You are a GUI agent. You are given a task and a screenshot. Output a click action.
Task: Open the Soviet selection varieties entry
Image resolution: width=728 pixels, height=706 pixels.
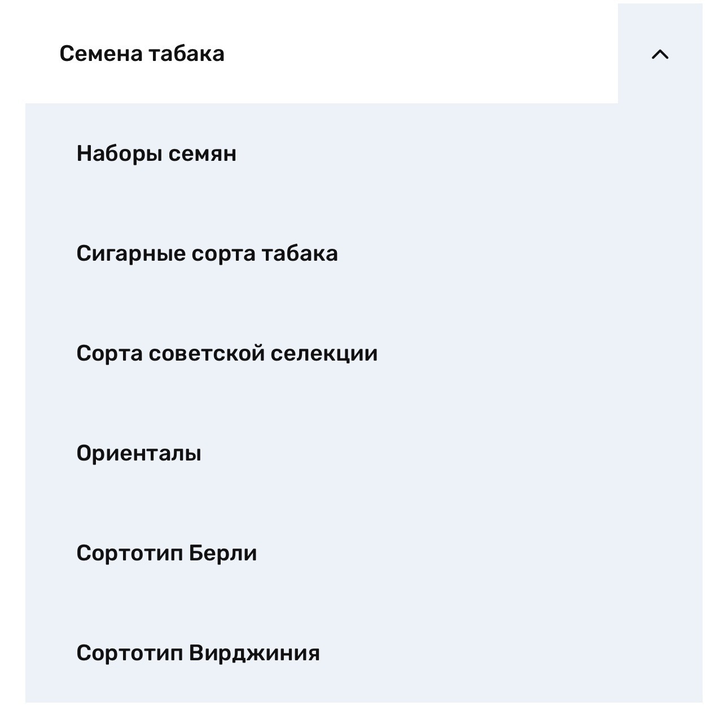pyautogui.click(x=227, y=353)
